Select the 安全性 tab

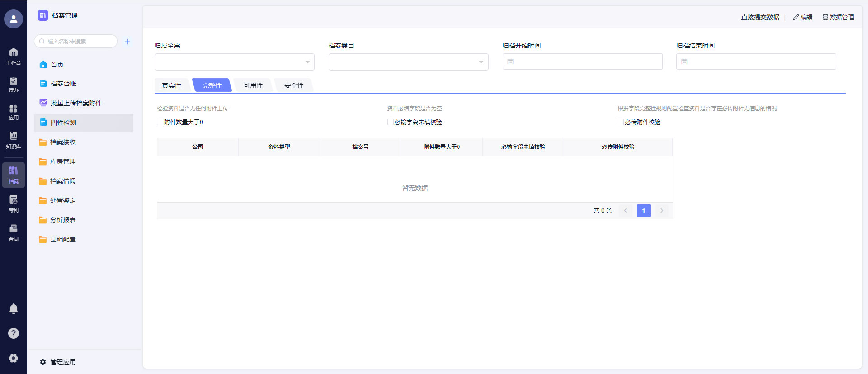pos(294,85)
